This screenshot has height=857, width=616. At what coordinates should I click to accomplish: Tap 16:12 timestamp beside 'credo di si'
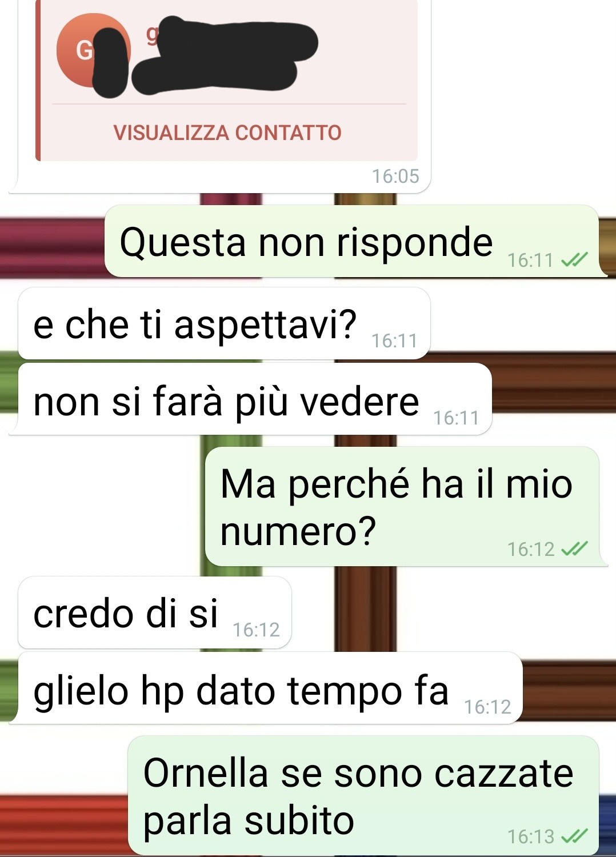point(256,630)
